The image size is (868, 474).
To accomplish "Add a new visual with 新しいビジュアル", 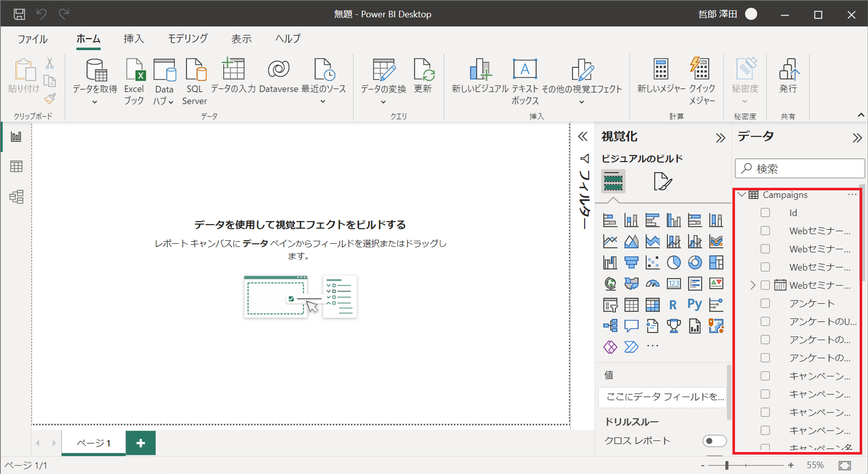I will [x=480, y=69].
